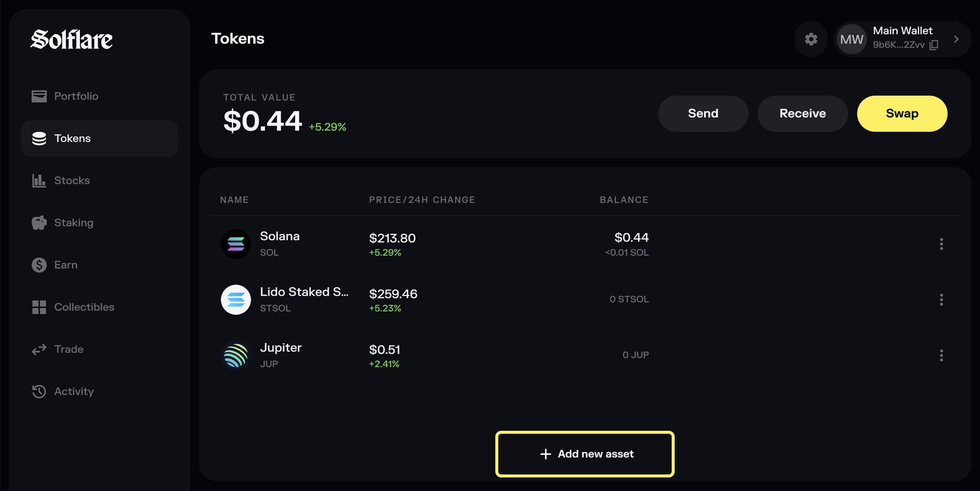Click the Trade arrows icon
980x491 pixels.
(x=39, y=349)
